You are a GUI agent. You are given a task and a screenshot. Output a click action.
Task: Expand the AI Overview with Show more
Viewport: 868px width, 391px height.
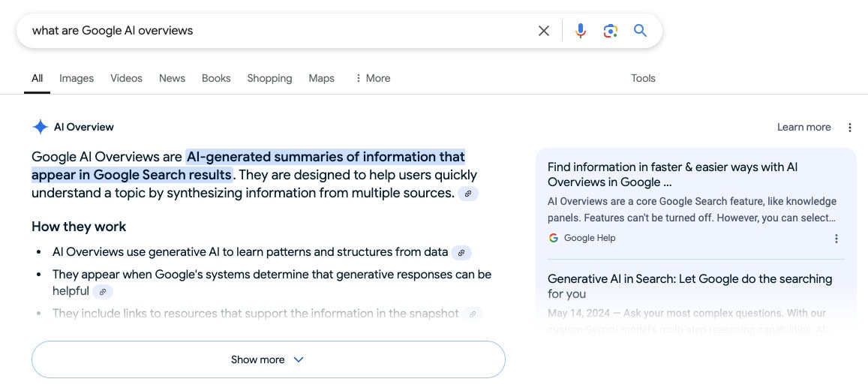pyautogui.click(x=268, y=359)
